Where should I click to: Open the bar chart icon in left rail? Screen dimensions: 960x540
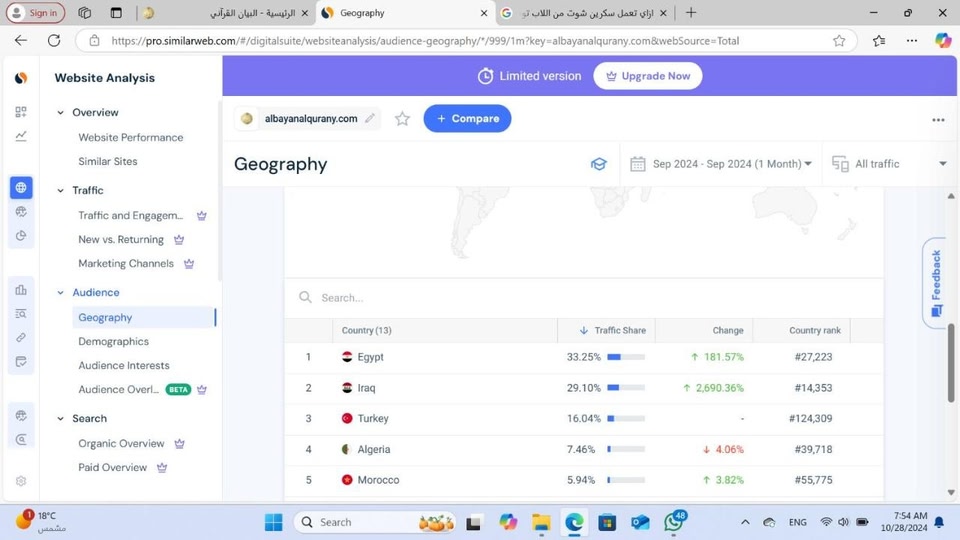click(21, 290)
